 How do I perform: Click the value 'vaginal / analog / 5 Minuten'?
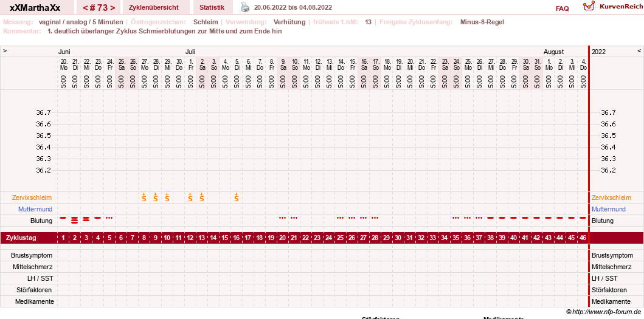[x=81, y=22]
